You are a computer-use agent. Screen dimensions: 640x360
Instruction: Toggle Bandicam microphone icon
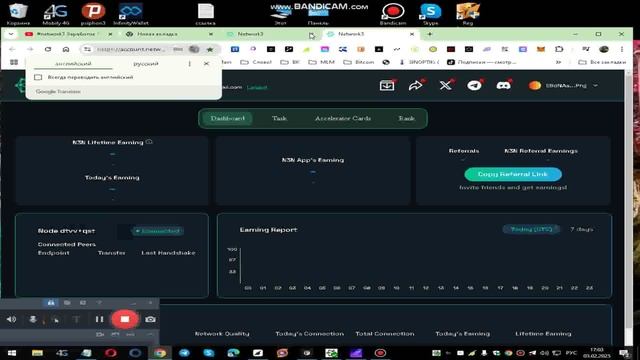(33, 319)
